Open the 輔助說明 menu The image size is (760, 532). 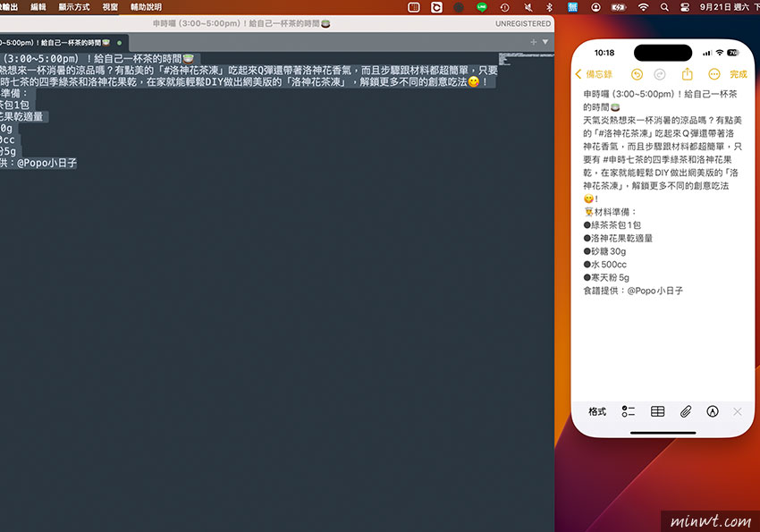click(x=147, y=7)
